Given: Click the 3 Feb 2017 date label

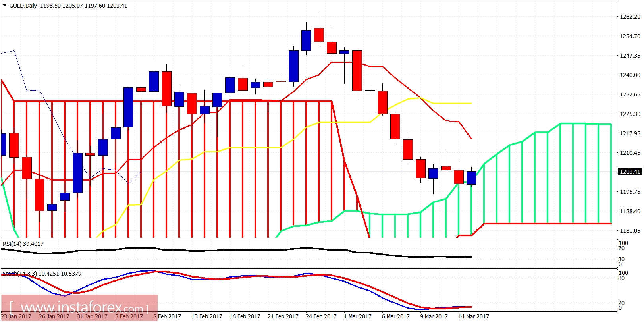Looking at the screenshot, I should (x=129, y=316).
